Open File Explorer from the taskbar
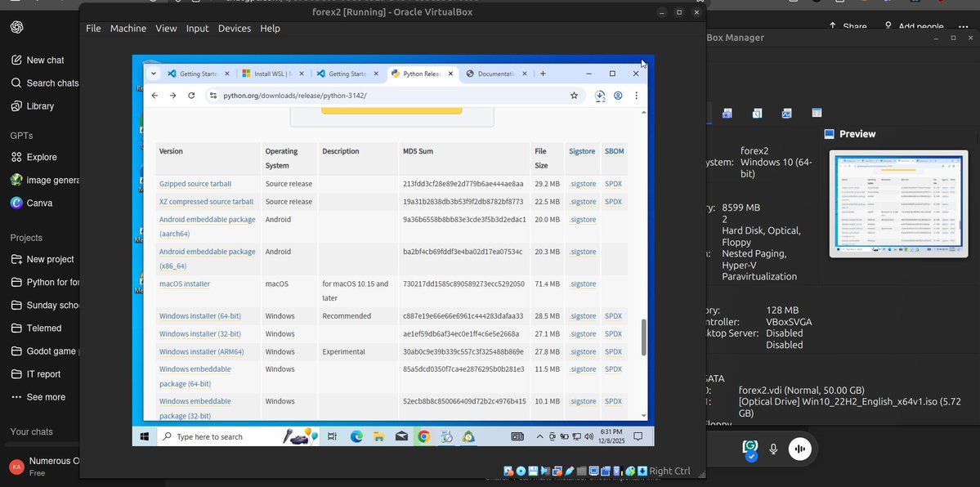Image resolution: width=980 pixels, height=487 pixels. 378,436
